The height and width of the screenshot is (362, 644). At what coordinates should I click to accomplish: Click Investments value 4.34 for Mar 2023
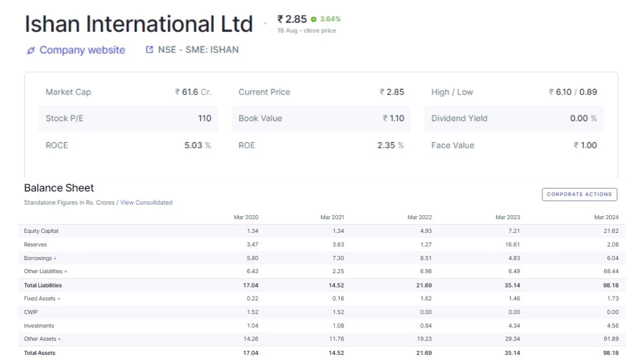pos(514,326)
